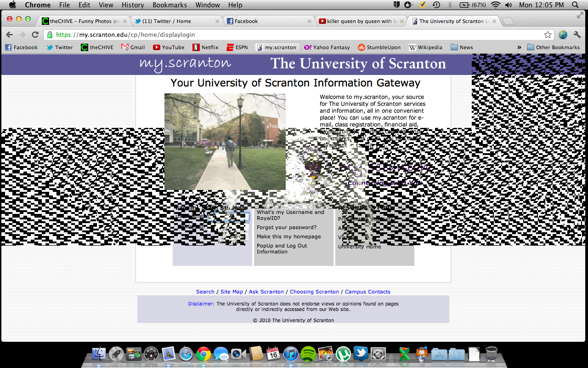
Task: Click the Disclaimer link in footer
Action: pos(201,304)
